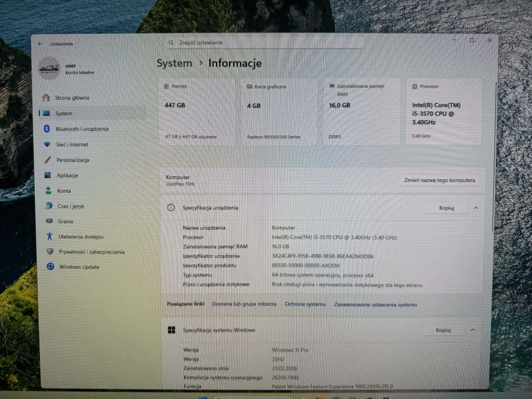Viewport: 532px width, 399px height.
Task: Open the Granie controller icon
Action: (50, 221)
